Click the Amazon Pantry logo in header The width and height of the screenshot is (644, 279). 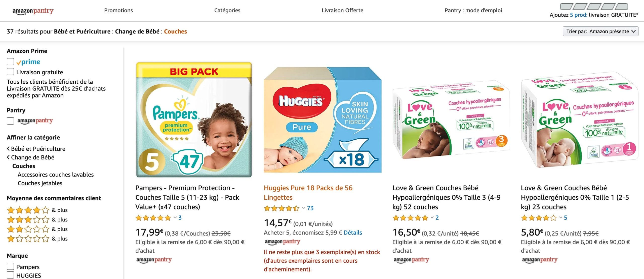tap(33, 11)
